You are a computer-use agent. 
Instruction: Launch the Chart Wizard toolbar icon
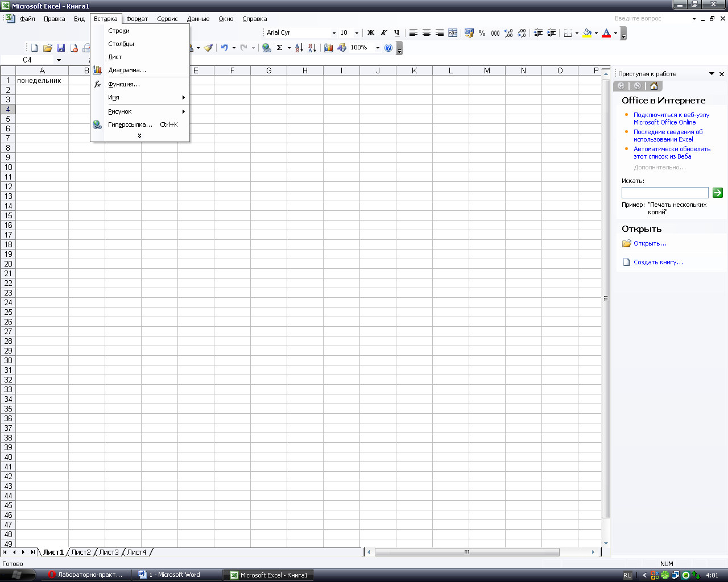(328, 48)
